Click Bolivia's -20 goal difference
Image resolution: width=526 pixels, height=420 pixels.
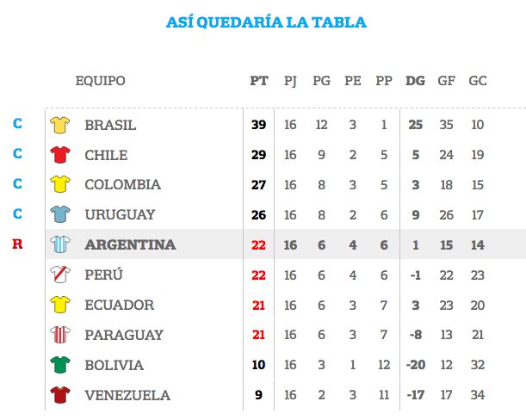coord(416,365)
